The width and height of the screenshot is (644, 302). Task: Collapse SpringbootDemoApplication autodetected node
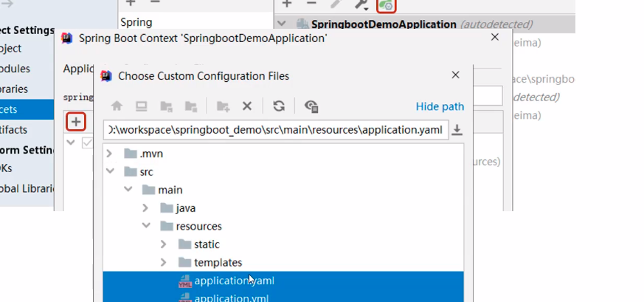coord(281,24)
